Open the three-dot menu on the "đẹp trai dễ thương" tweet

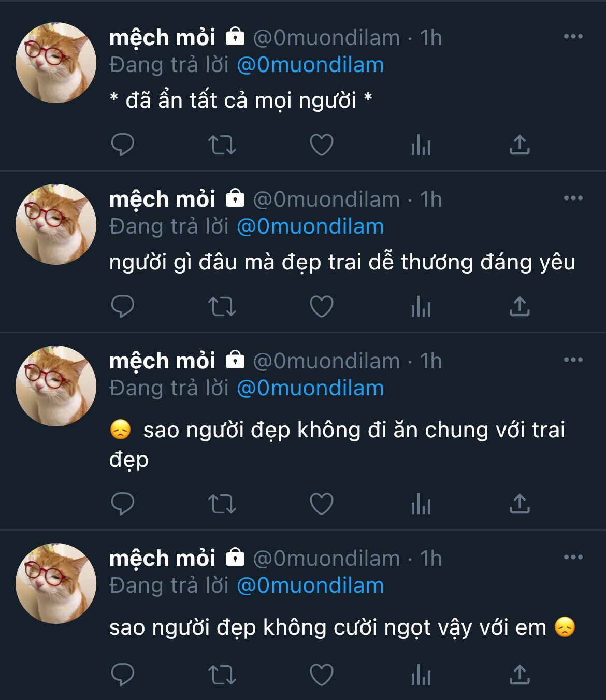573,198
